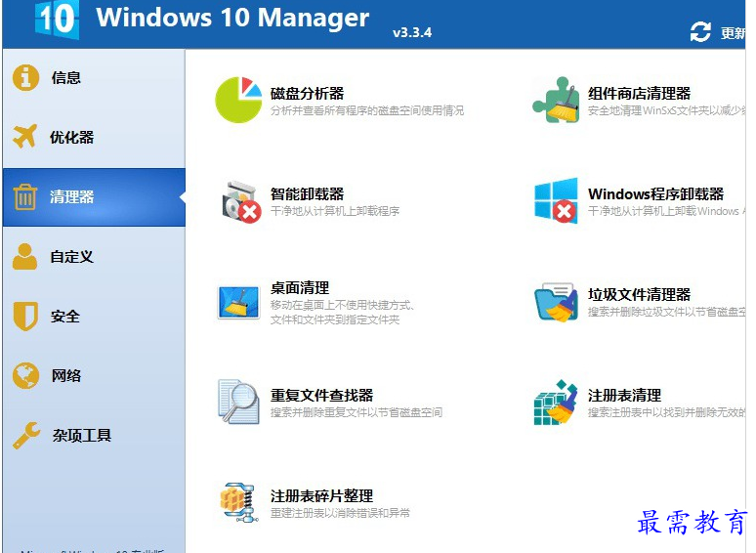Viewport: 756px width, 553px height.
Task: Click the refresh update arrows icon
Action: 700,32
